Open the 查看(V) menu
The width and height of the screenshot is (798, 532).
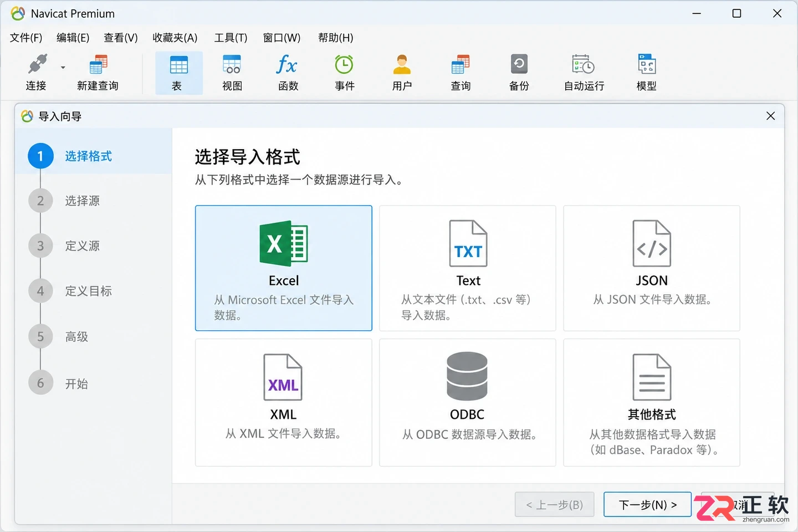[121, 38]
